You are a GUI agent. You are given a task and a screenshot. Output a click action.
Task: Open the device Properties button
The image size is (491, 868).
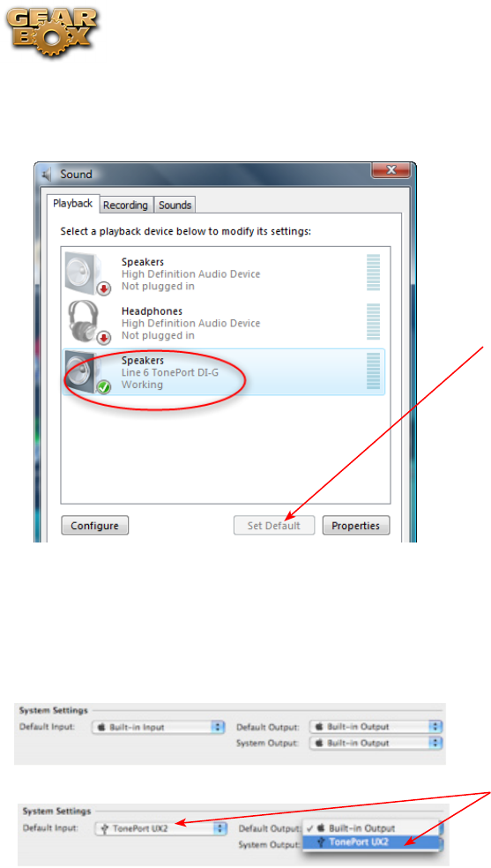[x=356, y=526]
